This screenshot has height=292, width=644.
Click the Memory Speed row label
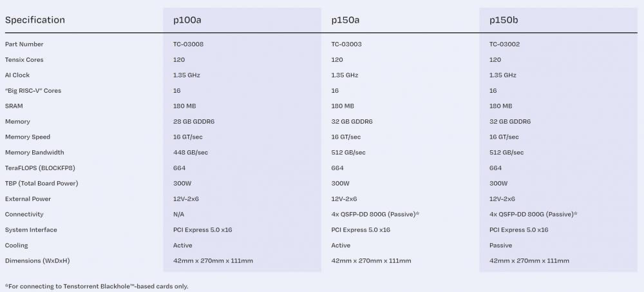click(x=28, y=137)
